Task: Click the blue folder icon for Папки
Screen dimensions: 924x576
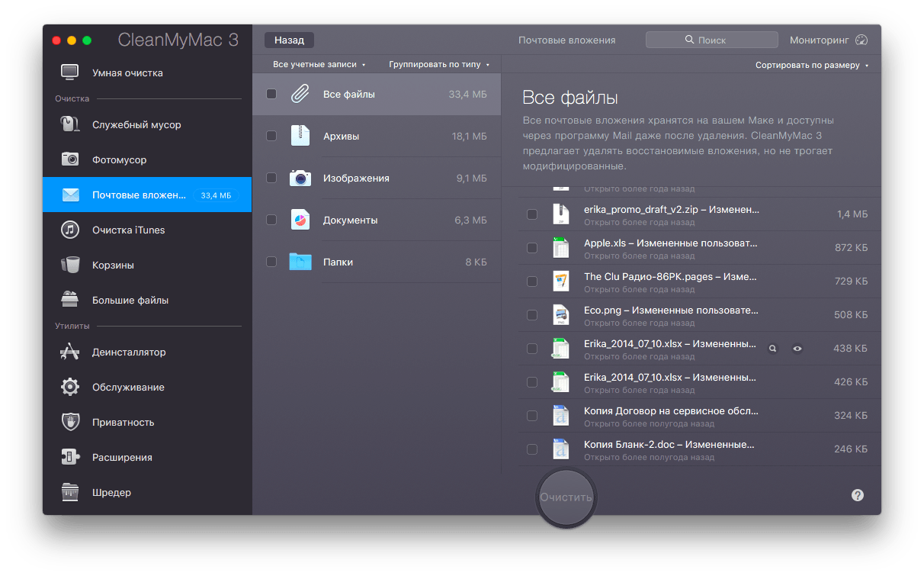Action: pyautogui.click(x=300, y=262)
